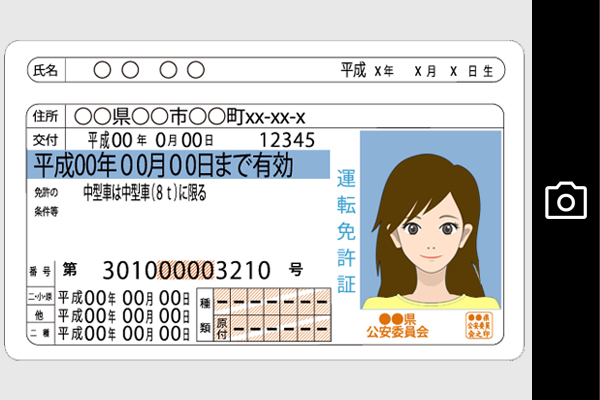Image resolution: width=600 pixels, height=400 pixels.
Task: Select the 二種 date row
Action: (124, 330)
